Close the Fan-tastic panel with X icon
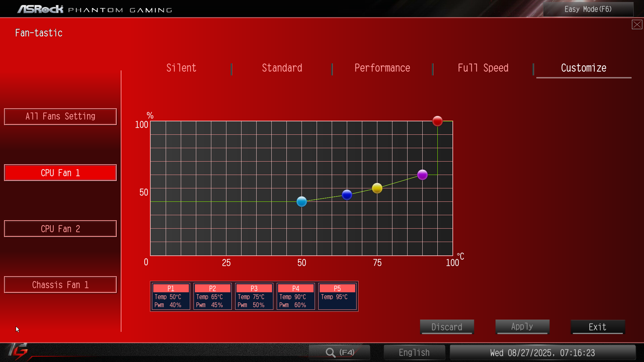This screenshot has height=362, width=644. click(637, 24)
